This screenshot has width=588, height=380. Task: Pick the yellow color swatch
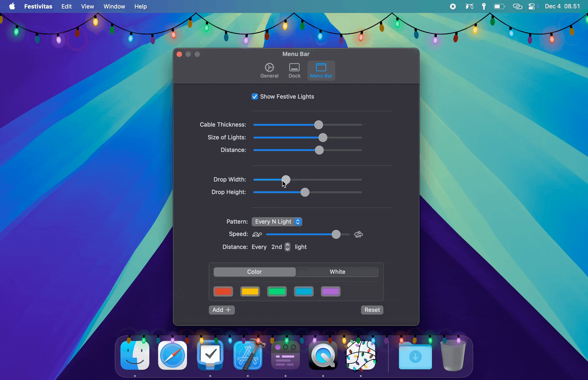point(250,291)
